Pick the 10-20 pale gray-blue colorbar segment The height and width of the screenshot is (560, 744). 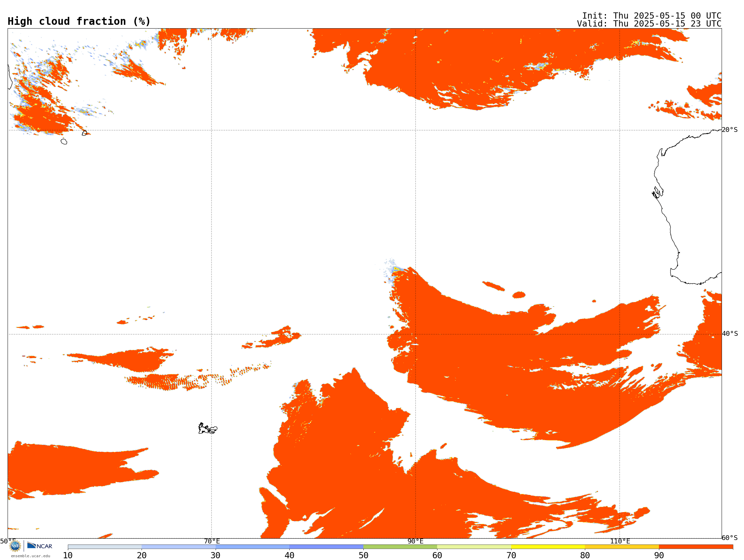click(105, 547)
